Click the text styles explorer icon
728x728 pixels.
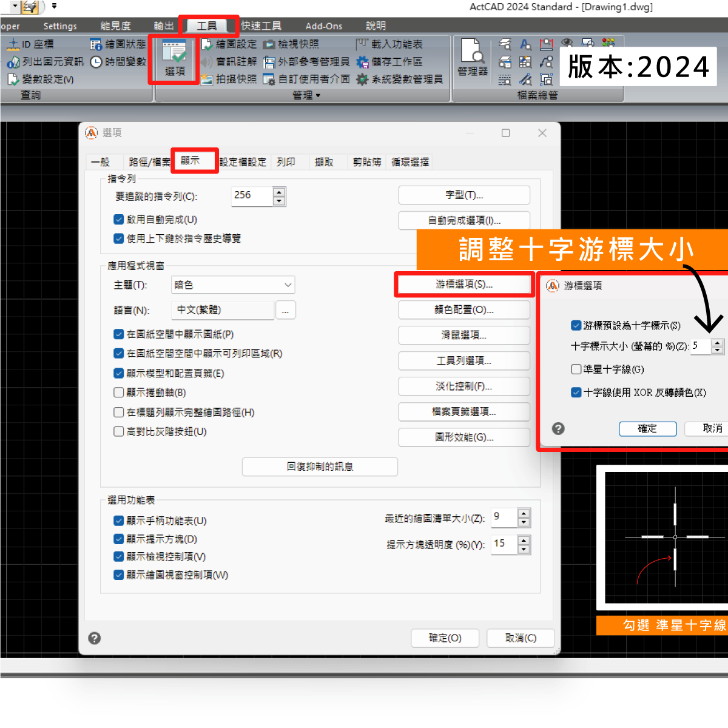pyautogui.click(x=525, y=44)
